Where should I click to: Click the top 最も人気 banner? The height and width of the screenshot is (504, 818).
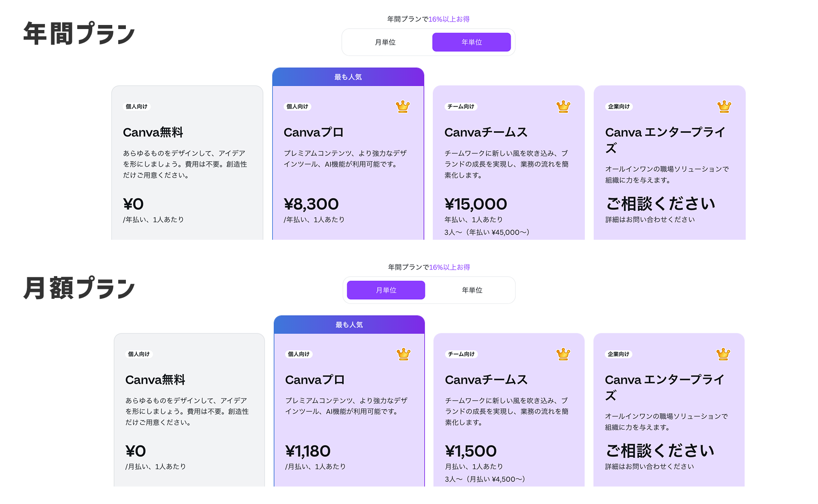pos(348,77)
